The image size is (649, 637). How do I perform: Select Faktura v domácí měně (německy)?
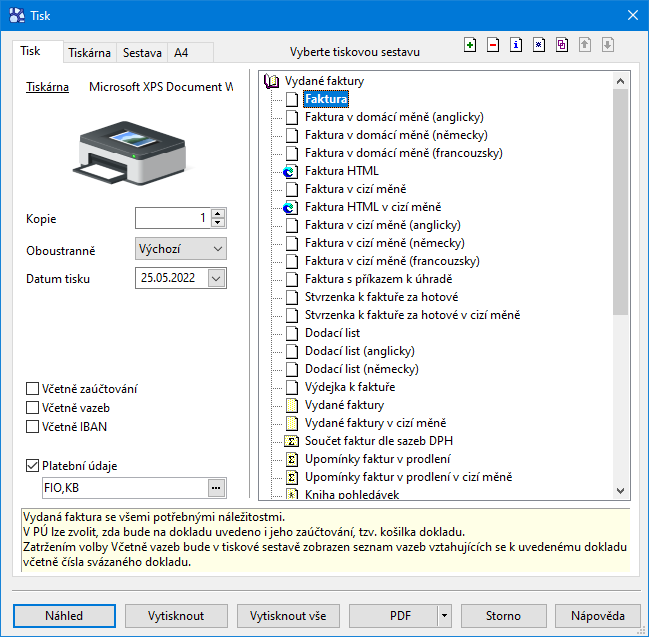396,135
